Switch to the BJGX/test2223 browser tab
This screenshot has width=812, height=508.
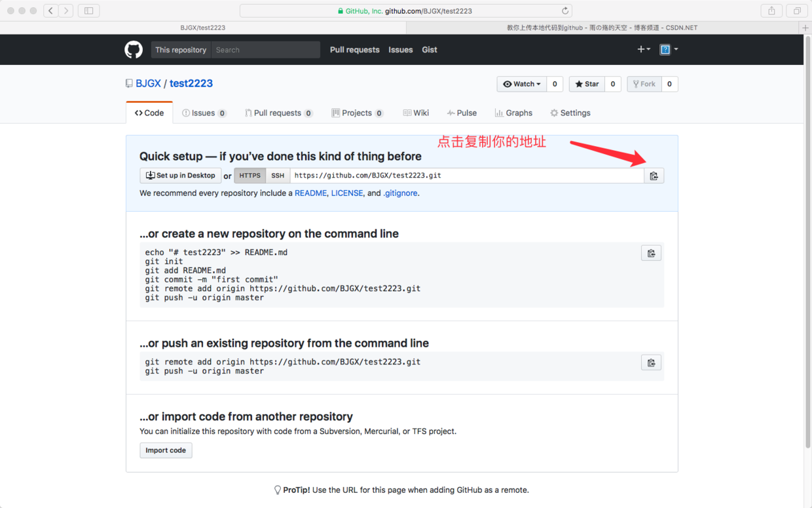point(203,28)
